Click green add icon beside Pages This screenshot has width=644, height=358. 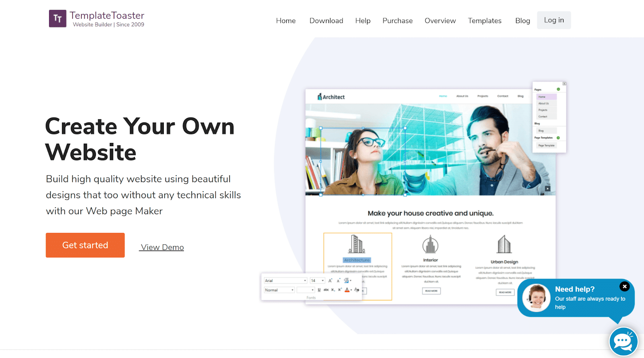click(x=558, y=89)
